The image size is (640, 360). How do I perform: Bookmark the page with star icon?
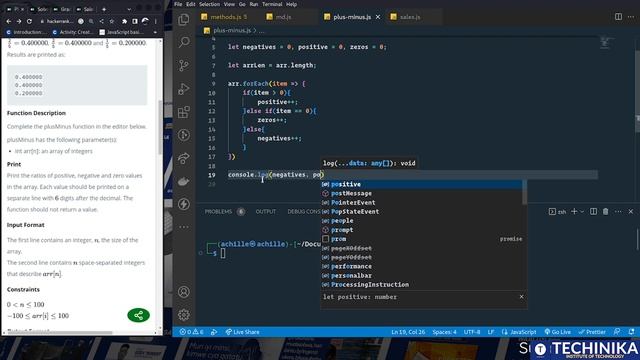(111, 21)
